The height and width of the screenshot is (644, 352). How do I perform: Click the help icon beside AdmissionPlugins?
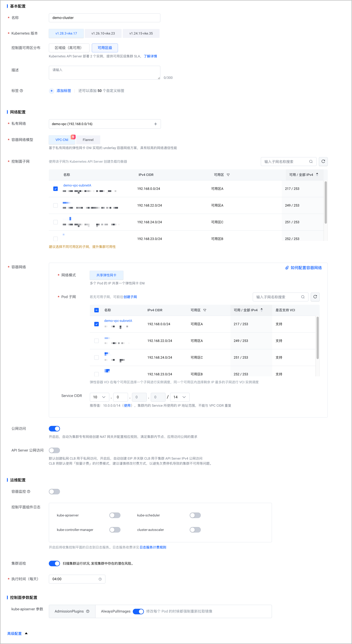[88, 611]
